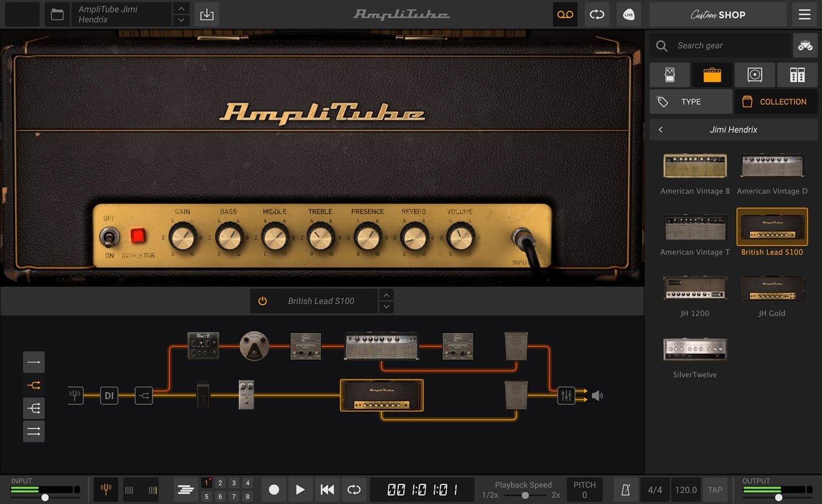Click the search magnifier icon
Viewport: 822px width, 504px height.
[x=662, y=45]
